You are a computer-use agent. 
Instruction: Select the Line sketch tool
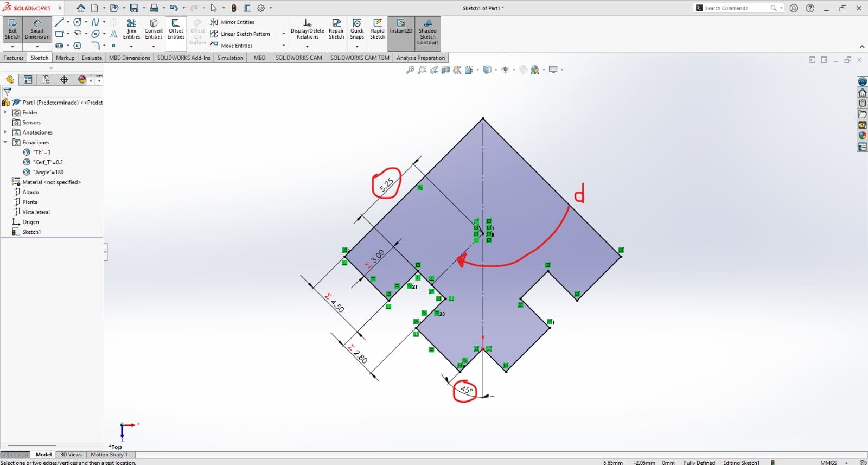(59, 22)
